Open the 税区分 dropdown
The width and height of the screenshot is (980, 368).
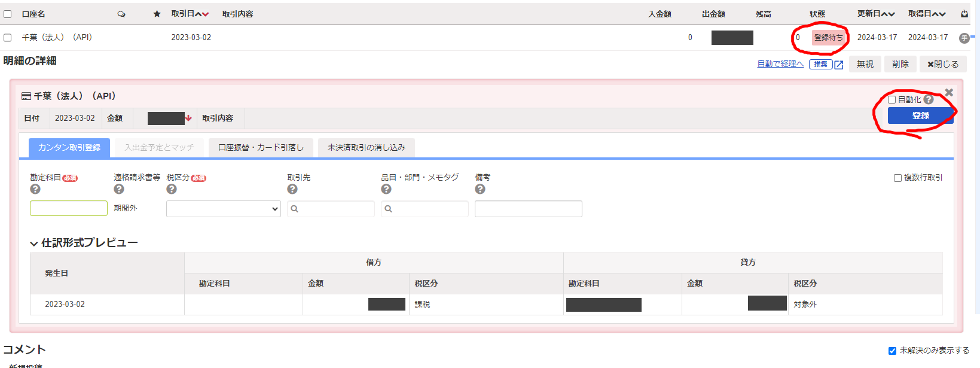(x=224, y=209)
